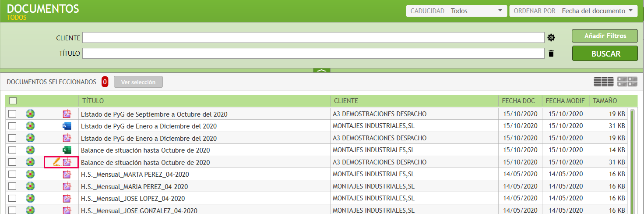Click the globe icon of Listado PyG Septiembre a Octubre
644x214 pixels.
click(30, 114)
